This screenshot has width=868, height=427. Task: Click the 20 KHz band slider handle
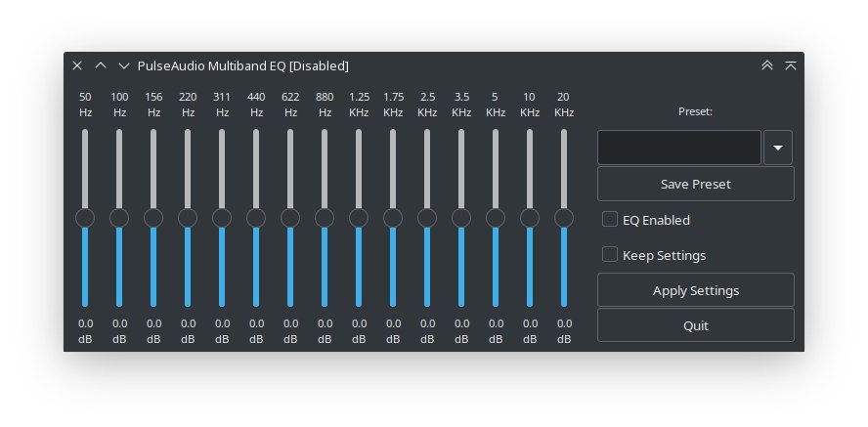coord(564,218)
